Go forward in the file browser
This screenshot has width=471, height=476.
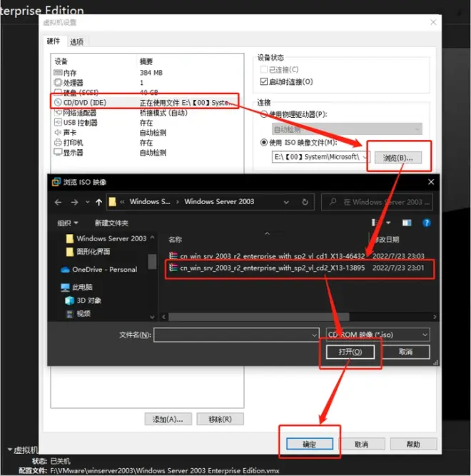click(x=74, y=202)
